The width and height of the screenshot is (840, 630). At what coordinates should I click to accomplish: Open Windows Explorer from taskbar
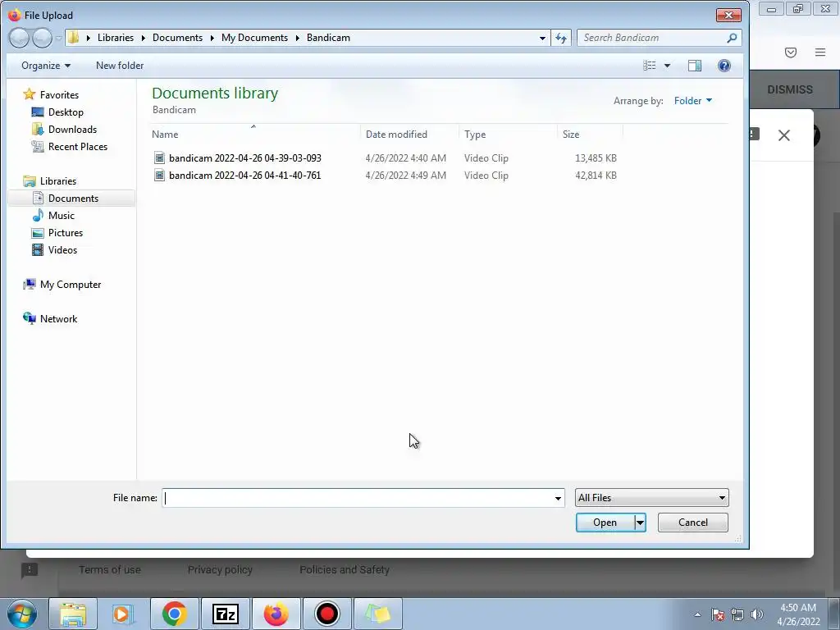tap(73, 614)
